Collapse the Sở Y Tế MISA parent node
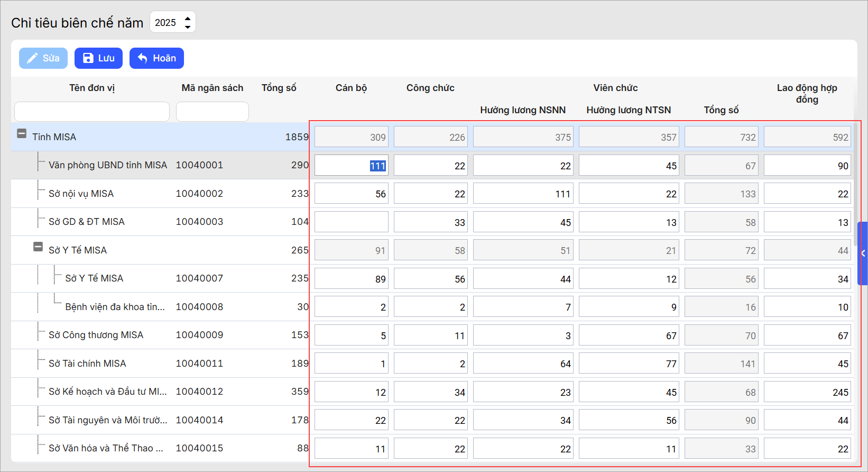The height and width of the screenshot is (472, 868). click(x=38, y=247)
